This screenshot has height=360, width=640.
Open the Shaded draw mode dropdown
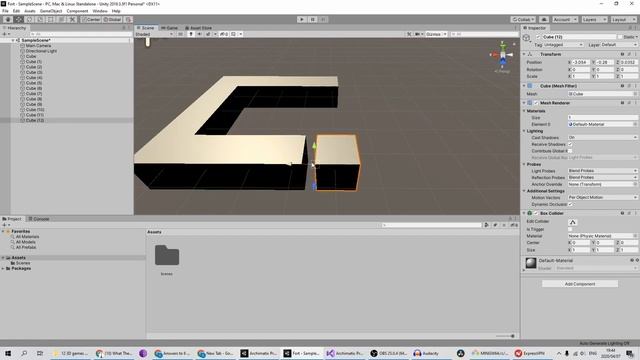click(x=154, y=34)
